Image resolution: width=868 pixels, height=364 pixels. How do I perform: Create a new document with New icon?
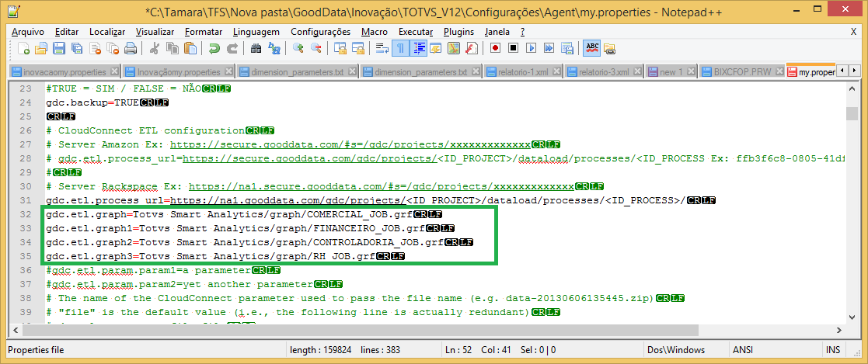coord(24,48)
